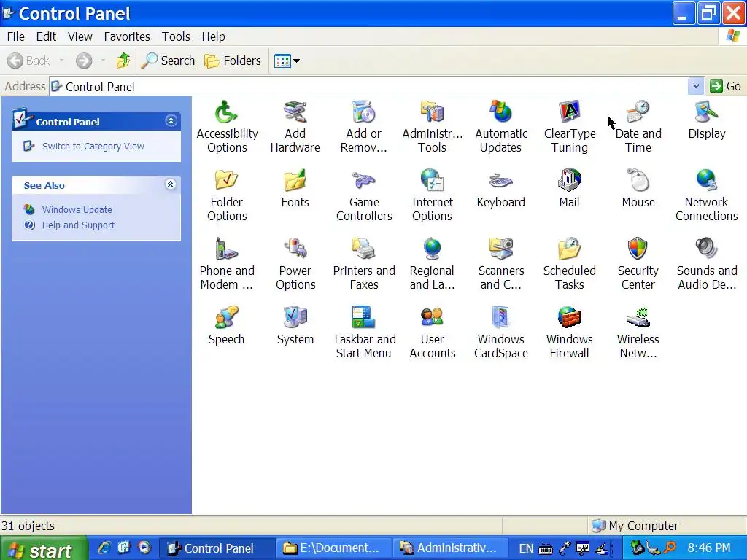This screenshot has height=560, width=747.
Task: Open the File menu
Action: 16,36
